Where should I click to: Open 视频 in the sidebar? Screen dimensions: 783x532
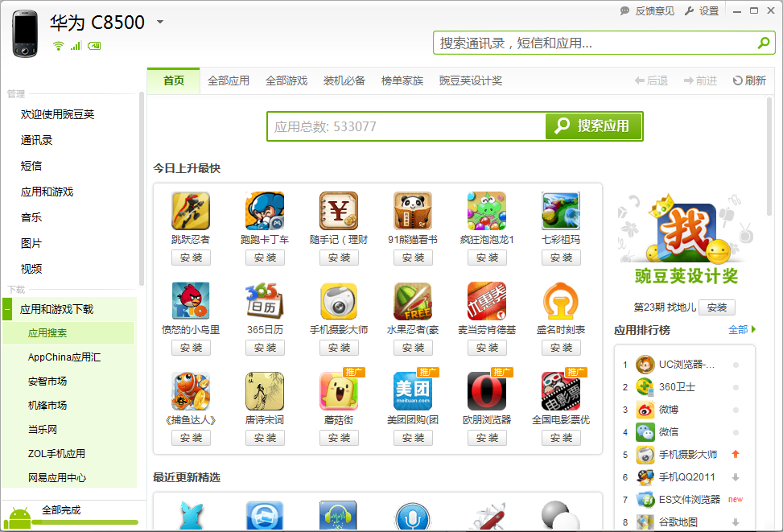(x=31, y=269)
